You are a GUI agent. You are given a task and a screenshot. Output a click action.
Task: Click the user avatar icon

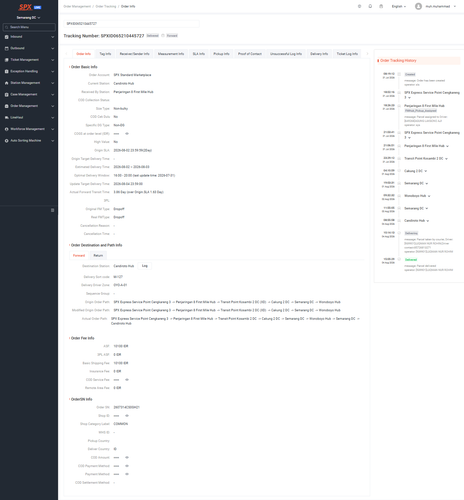click(418, 6)
